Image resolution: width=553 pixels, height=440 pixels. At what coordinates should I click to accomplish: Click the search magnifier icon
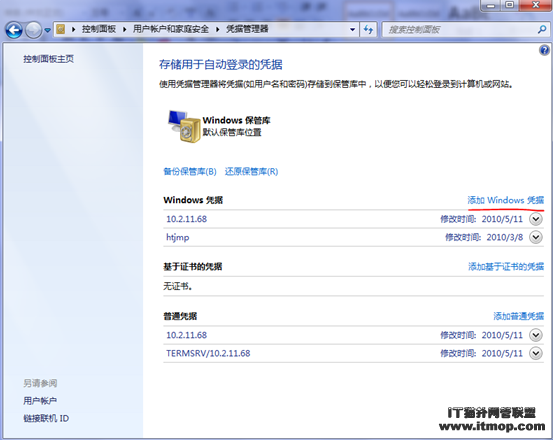[x=542, y=29]
